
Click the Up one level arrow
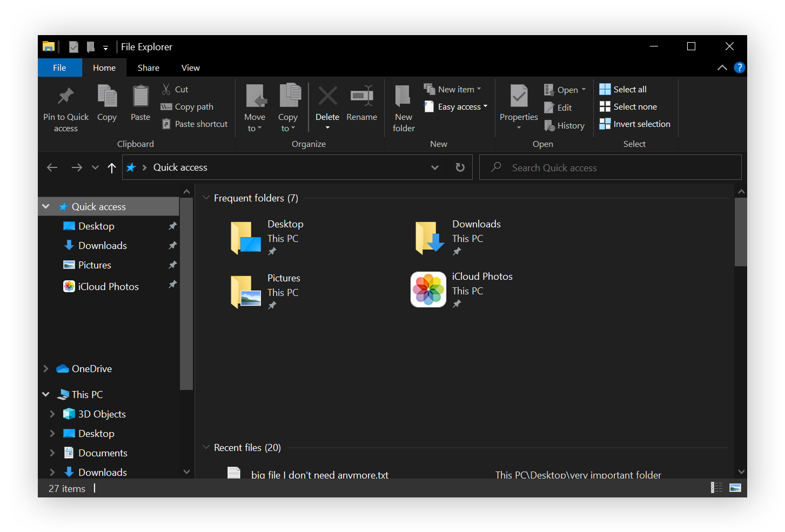[112, 168]
